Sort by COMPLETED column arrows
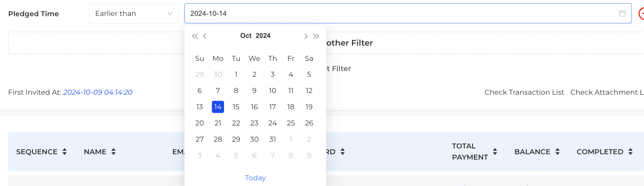This screenshot has width=644, height=186. tap(630, 152)
